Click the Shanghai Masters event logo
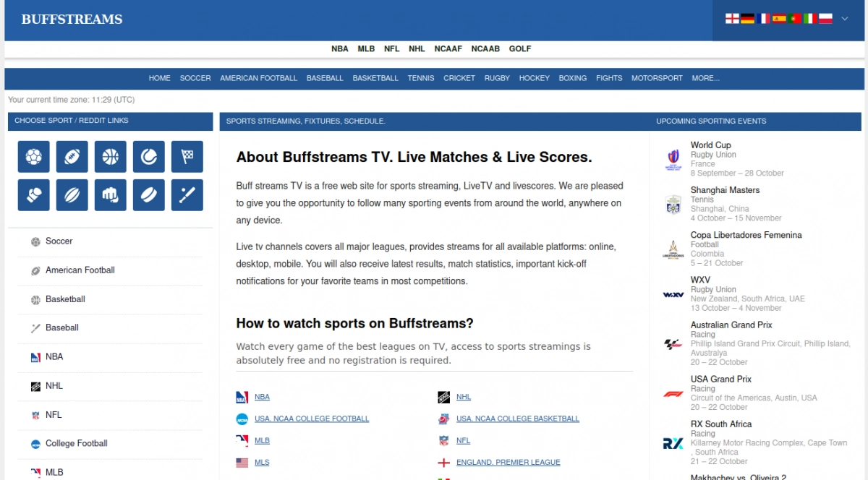Screen dimensions: 868x480 point(673,205)
